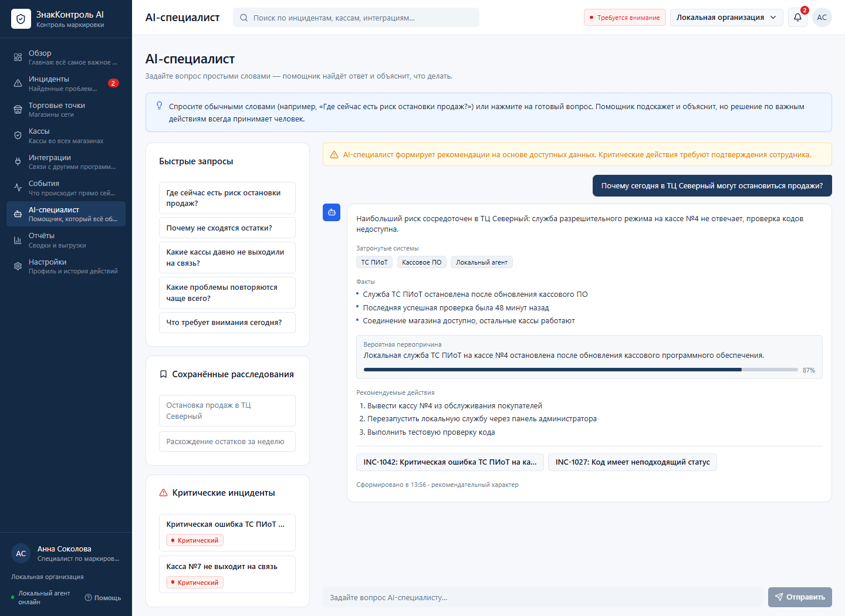Image resolution: width=845 pixels, height=616 pixels.
Task: Click Критический badge under Касса №7
Action: [x=195, y=583]
